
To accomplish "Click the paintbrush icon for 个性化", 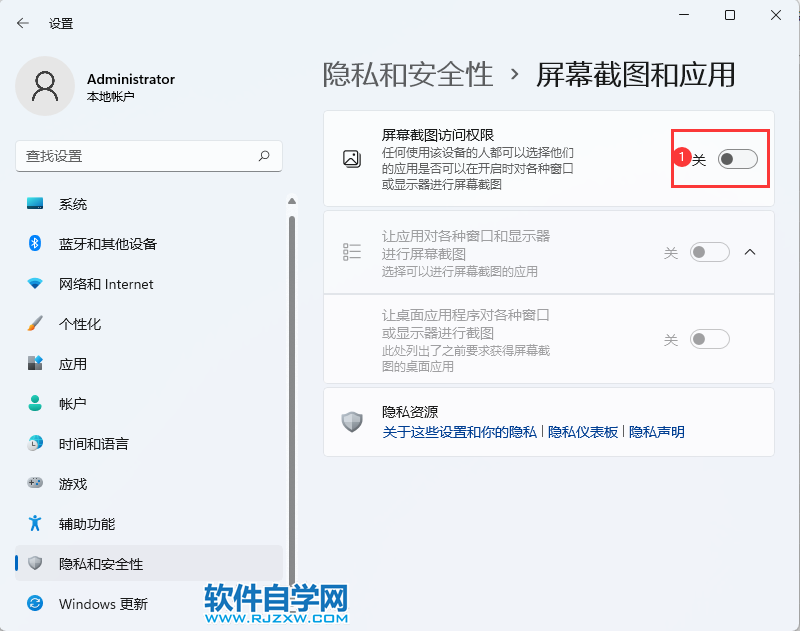I will click(x=36, y=324).
